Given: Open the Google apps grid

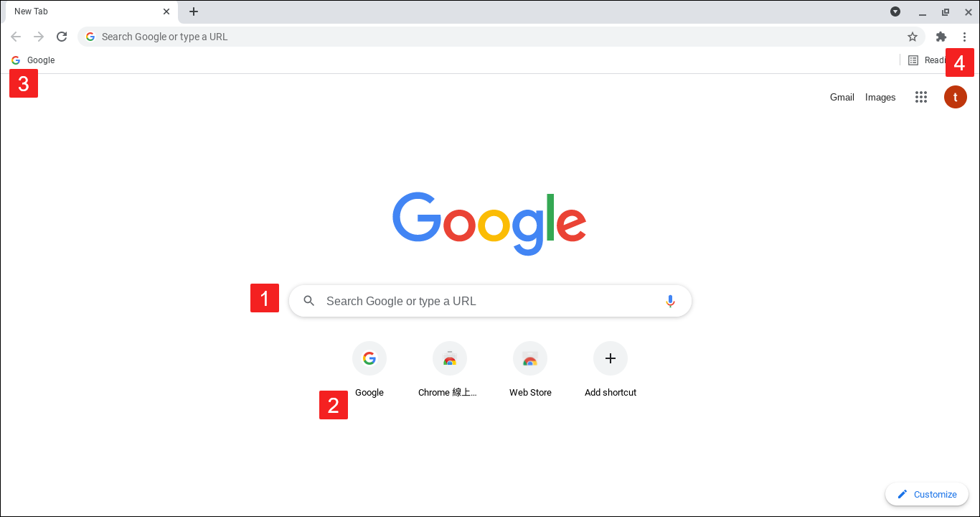Looking at the screenshot, I should (921, 97).
